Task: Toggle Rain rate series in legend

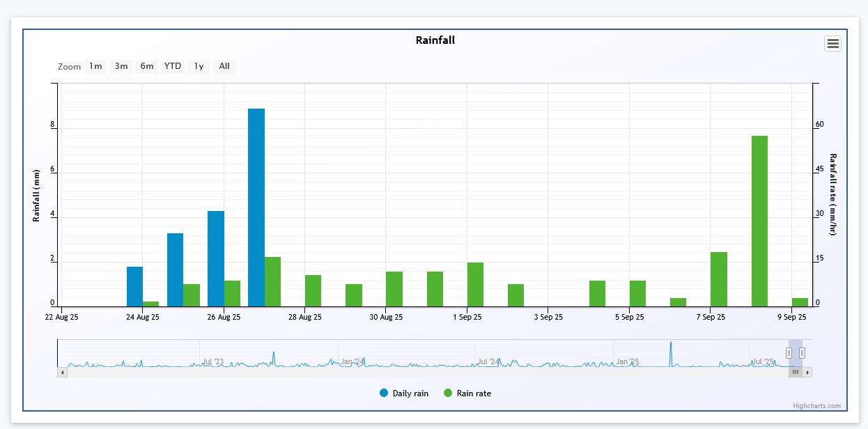Action: tap(474, 393)
